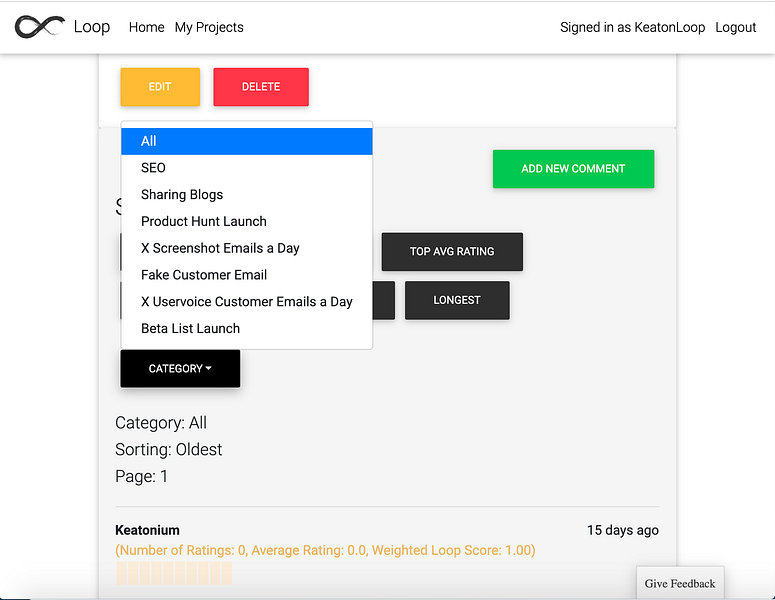
Task: Click the yellow Edit button
Action: 160,87
